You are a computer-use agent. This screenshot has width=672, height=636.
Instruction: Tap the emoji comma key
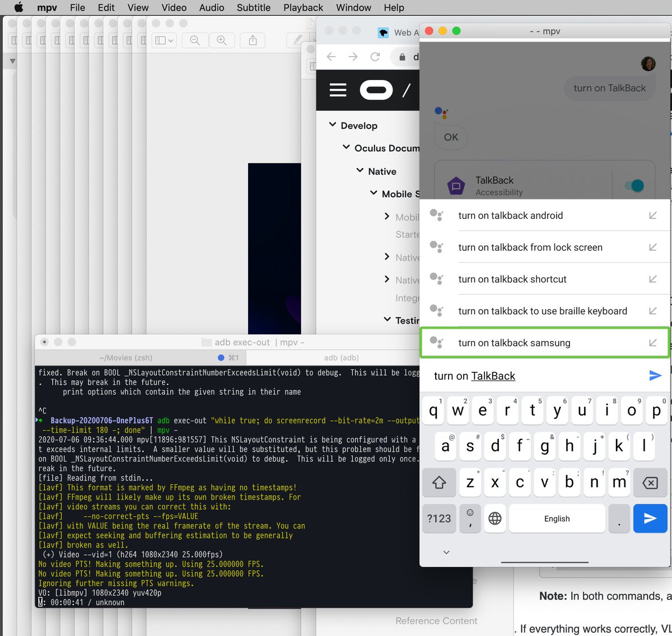click(x=470, y=518)
